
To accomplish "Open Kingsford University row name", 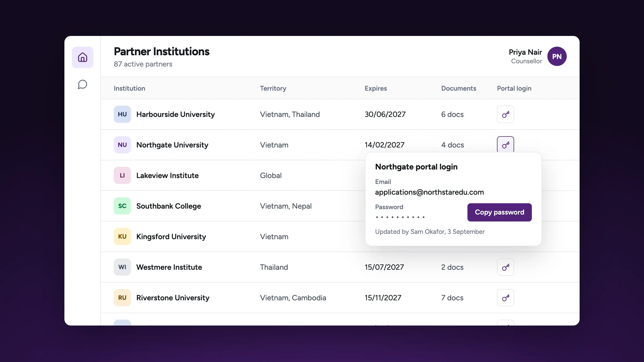I will click(171, 237).
